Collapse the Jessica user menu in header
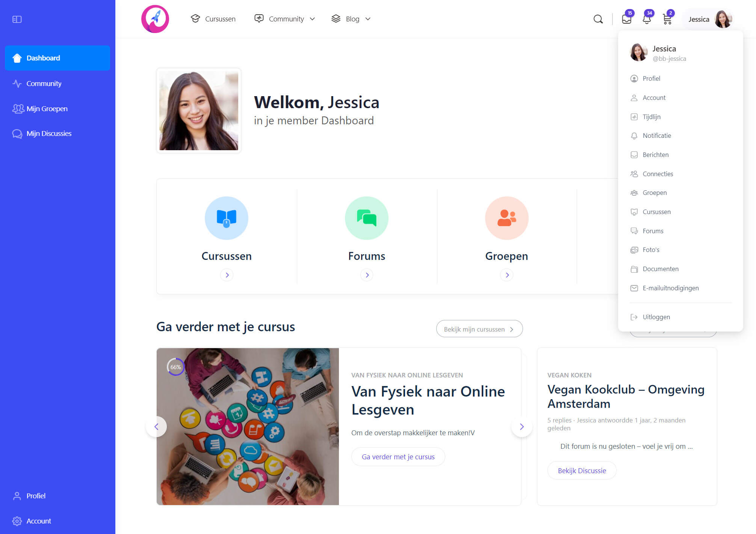 tap(710, 19)
